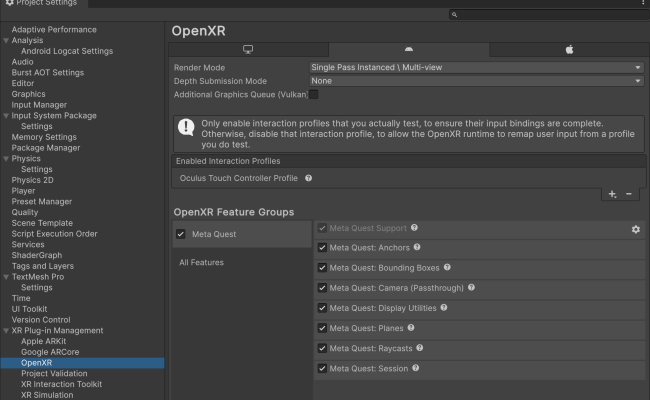Screen dimensions: 650x400
Task: Open Quality settings
Action: tap(25, 212)
